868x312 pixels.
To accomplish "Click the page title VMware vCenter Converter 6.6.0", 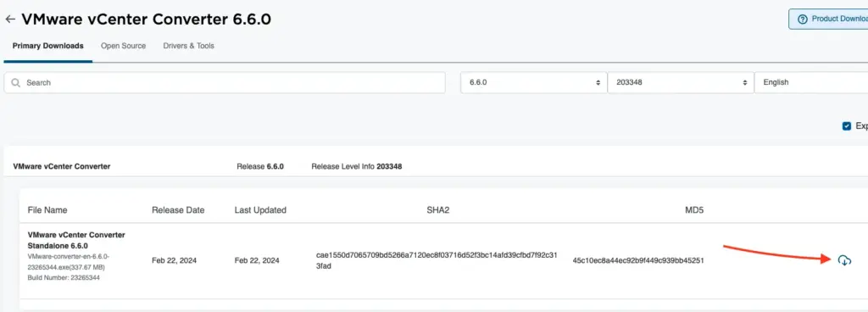I will [146, 19].
